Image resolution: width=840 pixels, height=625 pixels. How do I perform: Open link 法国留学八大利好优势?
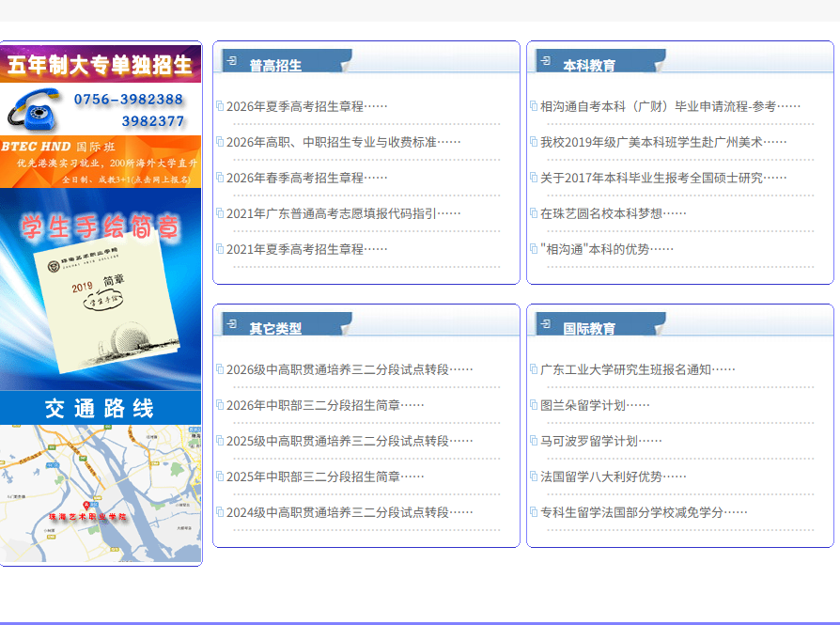tap(613, 477)
